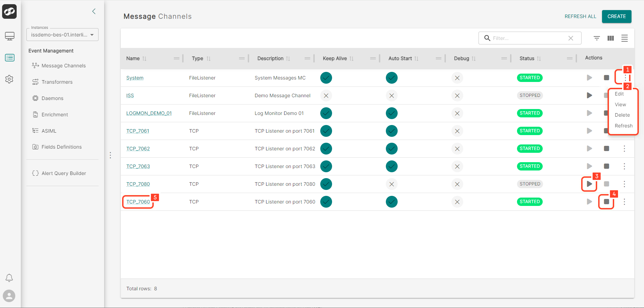This screenshot has height=308, width=644.
Task: Start the ISS message channel
Action: [x=590, y=95]
